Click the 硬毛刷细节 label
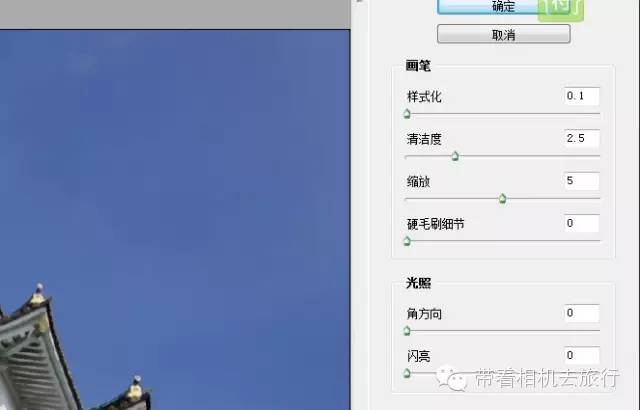The width and height of the screenshot is (640, 410). tap(436, 224)
